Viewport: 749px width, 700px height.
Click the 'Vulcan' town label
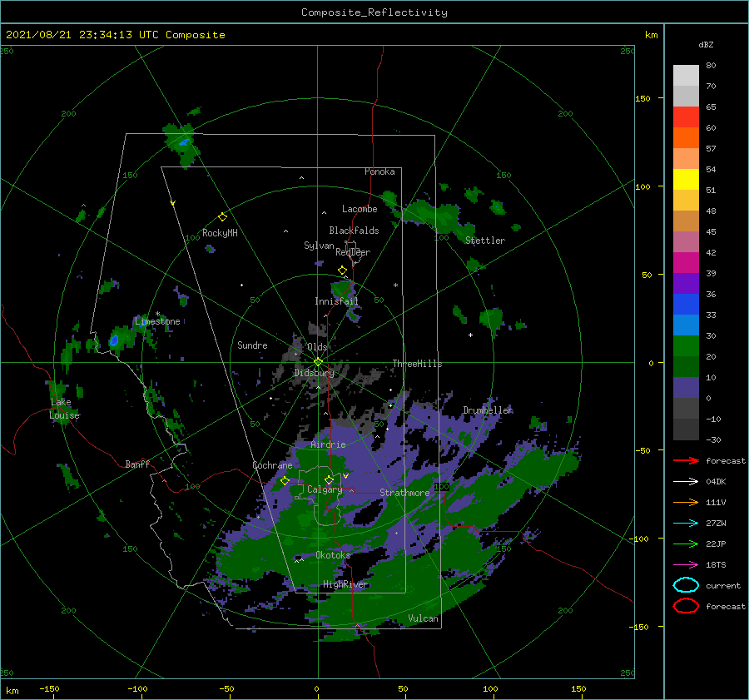423,618
